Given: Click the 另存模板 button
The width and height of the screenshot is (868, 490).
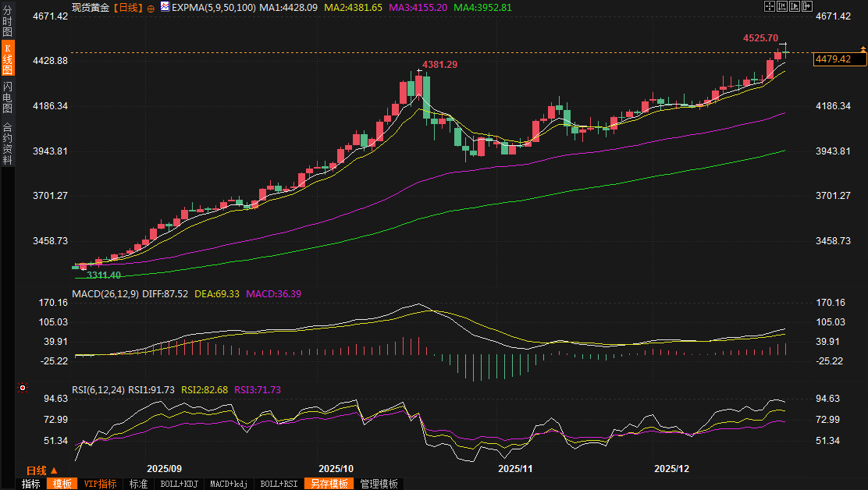Looking at the screenshot, I should pyautogui.click(x=329, y=484).
